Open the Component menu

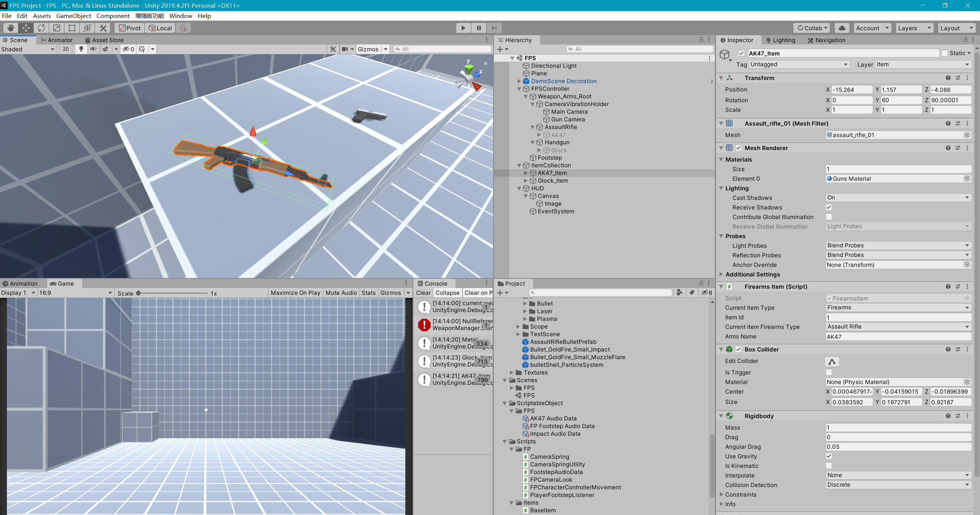[x=113, y=16]
